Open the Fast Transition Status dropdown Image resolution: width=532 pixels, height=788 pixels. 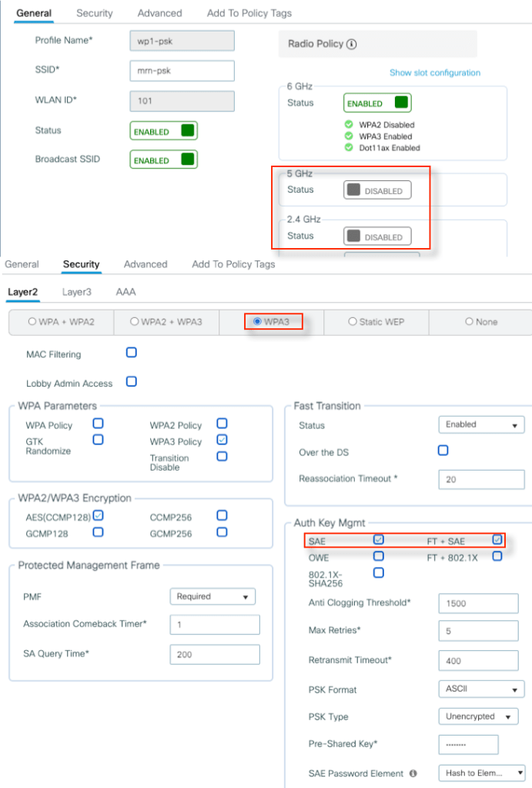[481, 424]
